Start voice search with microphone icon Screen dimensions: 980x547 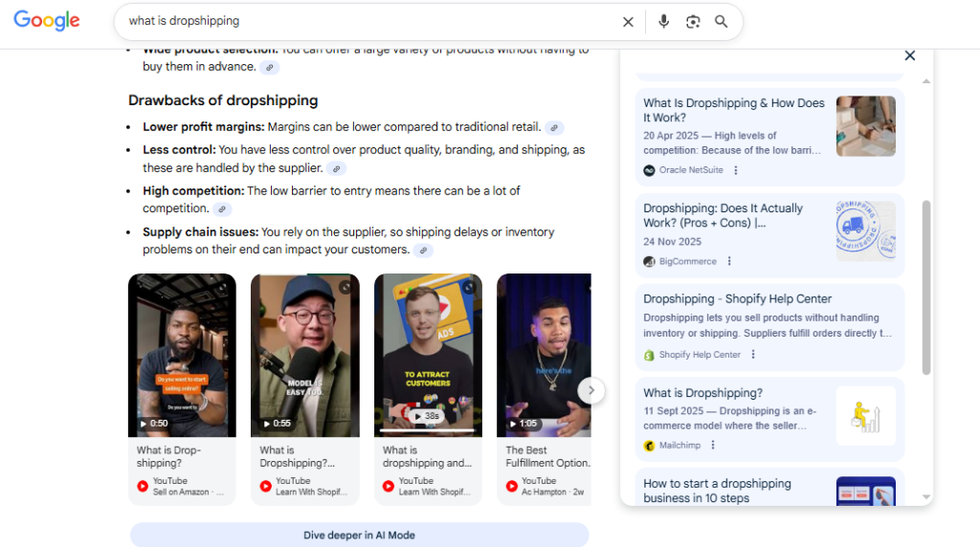(x=664, y=22)
